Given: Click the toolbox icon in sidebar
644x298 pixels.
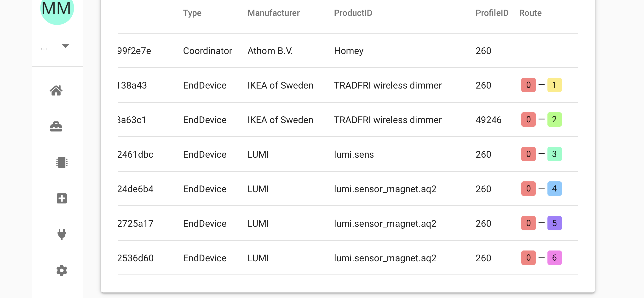Looking at the screenshot, I should [x=56, y=127].
